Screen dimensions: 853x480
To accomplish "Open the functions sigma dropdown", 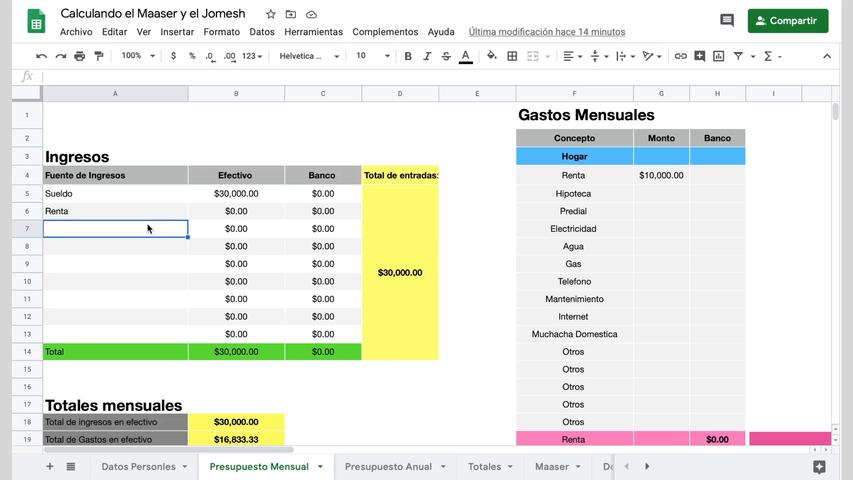I will click(x=772, y=56).
